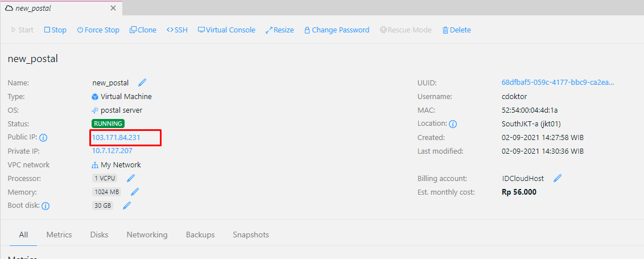This screenshot has height=259, width=644.
Task: Edit the Billing account pencil icon
Action: (x=558, y=178)
